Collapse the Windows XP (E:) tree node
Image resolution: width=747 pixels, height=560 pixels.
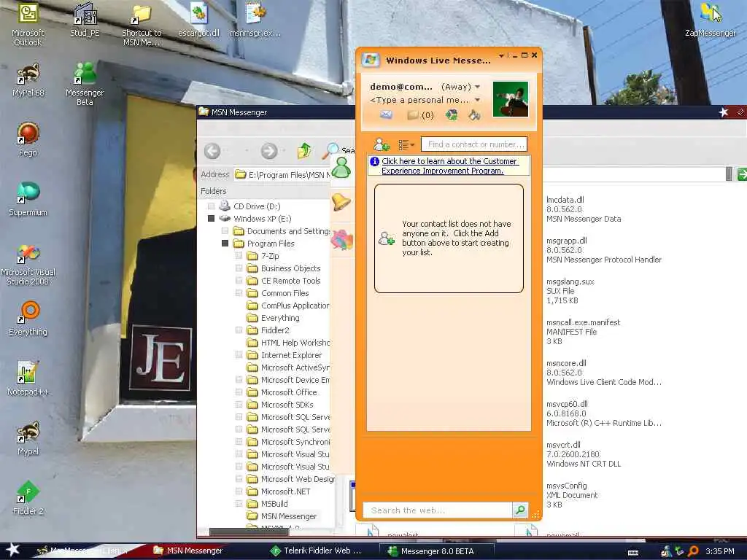pyautogui.click(x=211, y=219)
